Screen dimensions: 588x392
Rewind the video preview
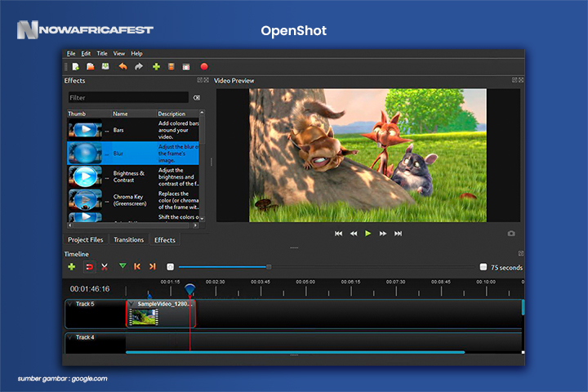[354, 234]
